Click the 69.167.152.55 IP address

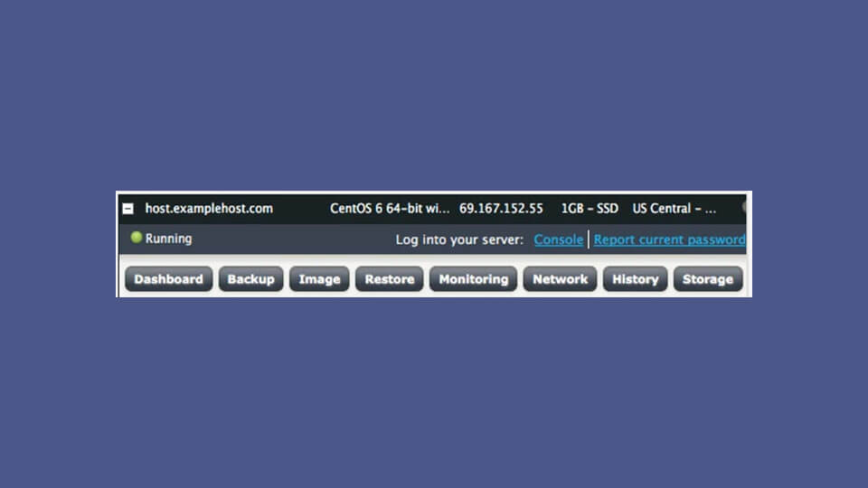coord(501,209)
